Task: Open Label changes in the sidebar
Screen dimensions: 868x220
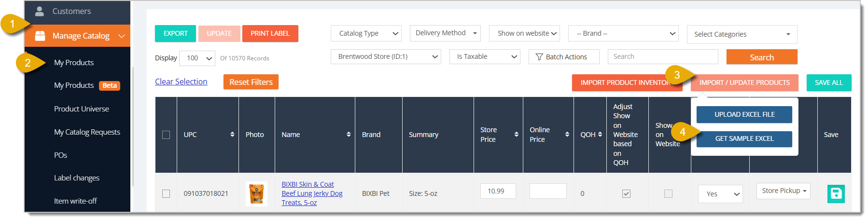Action: point(77,178)
